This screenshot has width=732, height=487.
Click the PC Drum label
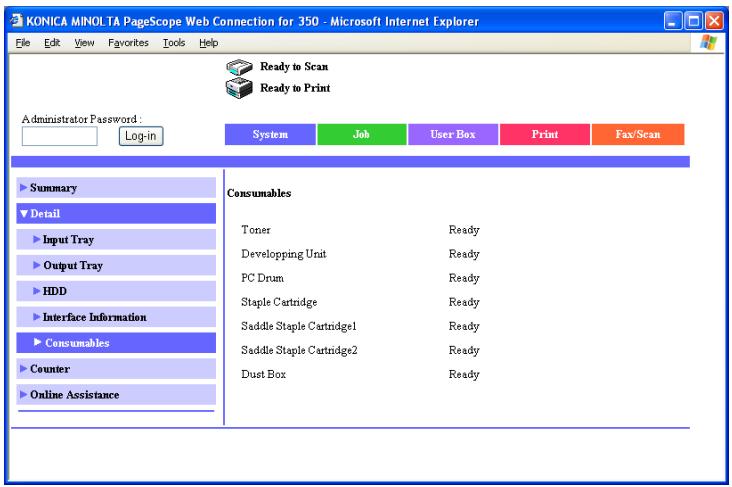click(x=262, y=278)
